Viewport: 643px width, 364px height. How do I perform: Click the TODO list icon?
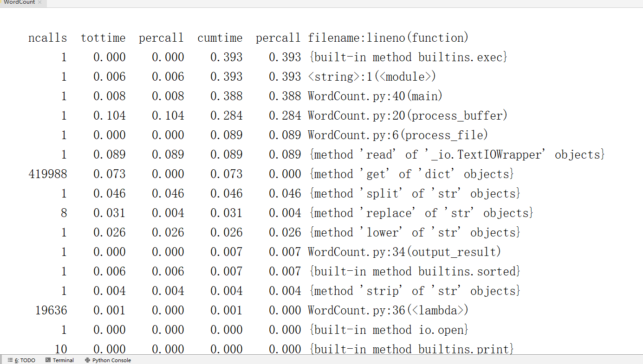(10, 360)
